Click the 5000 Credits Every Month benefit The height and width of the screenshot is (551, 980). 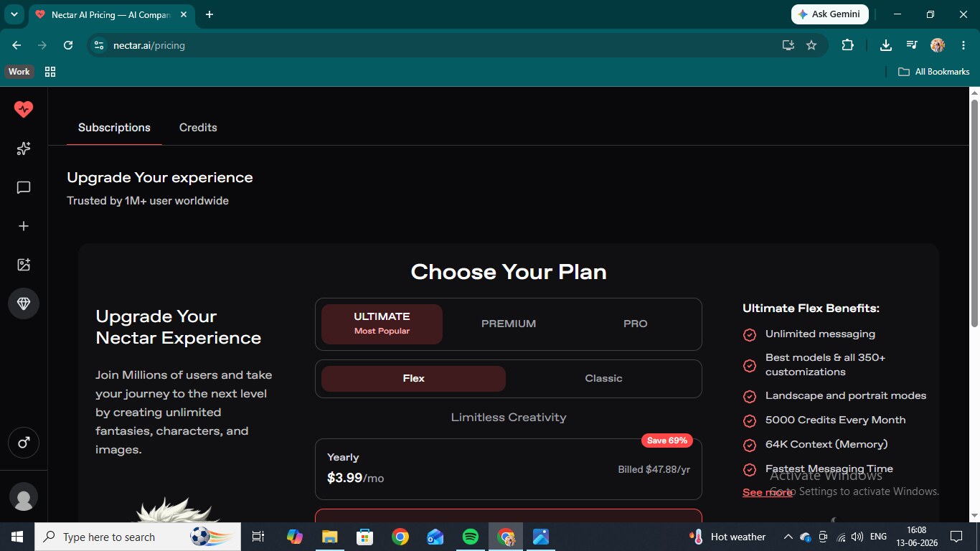tap(835, 420)
